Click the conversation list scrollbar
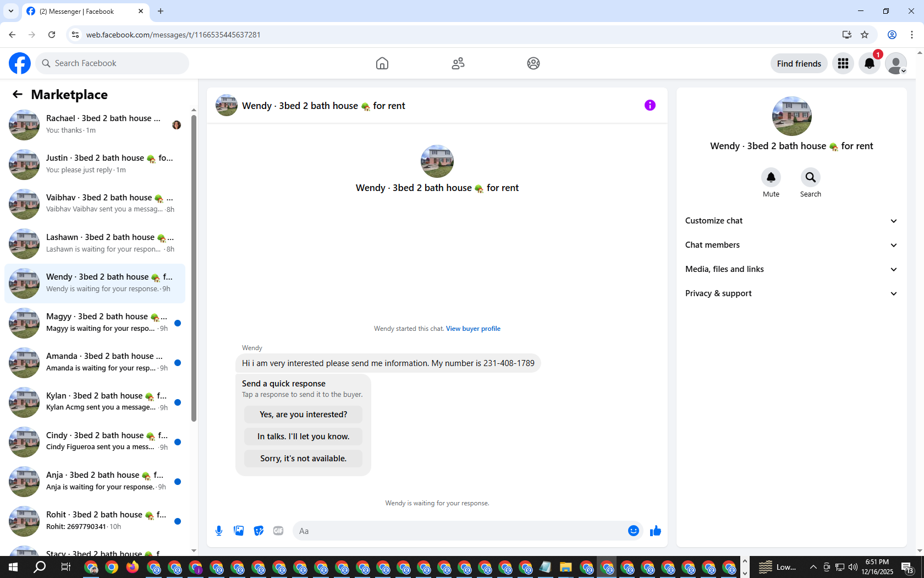This screenshot has width=924, height=578. 194,268
